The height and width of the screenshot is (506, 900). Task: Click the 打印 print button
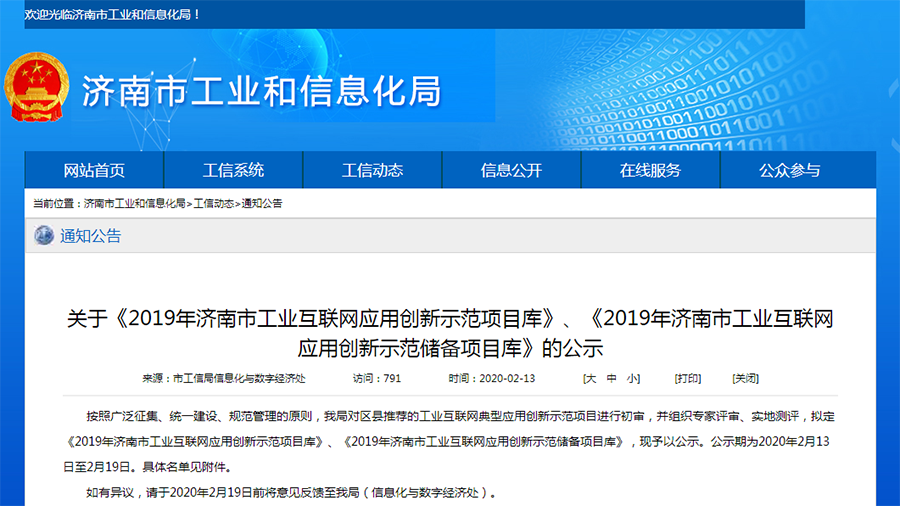(x=687, y=379)
